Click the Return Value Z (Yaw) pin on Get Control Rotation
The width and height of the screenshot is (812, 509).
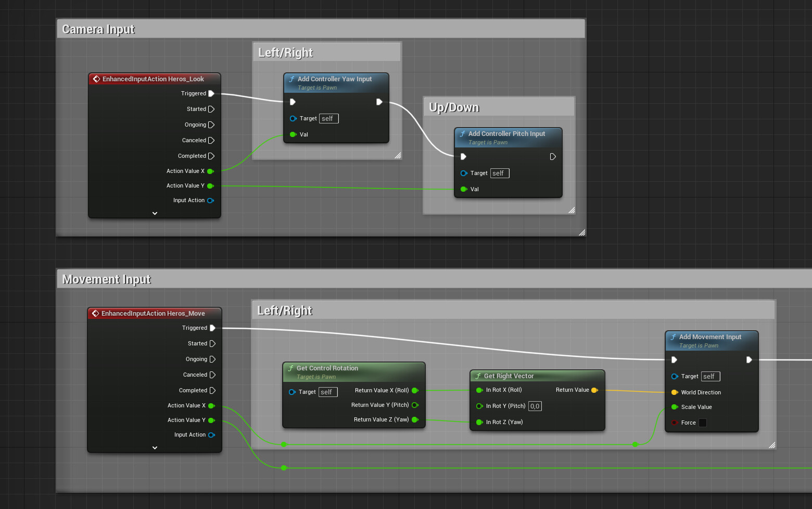[415, 419]
